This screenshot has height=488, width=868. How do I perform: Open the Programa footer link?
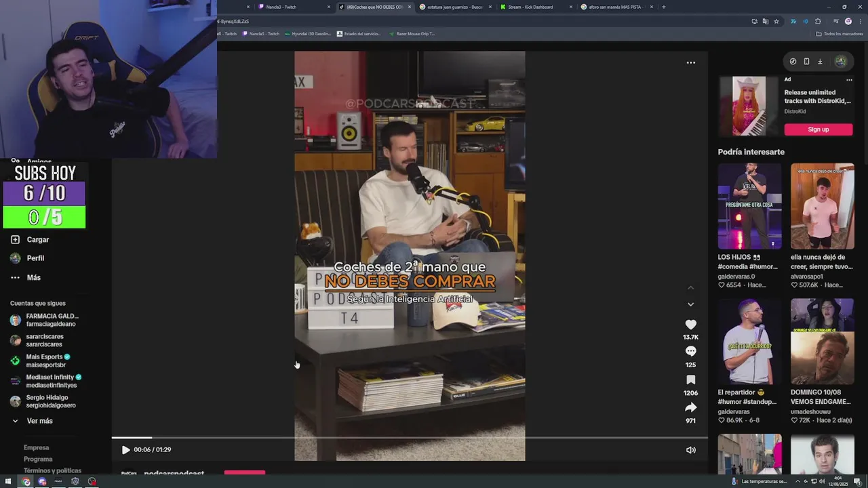coord(38,459)
